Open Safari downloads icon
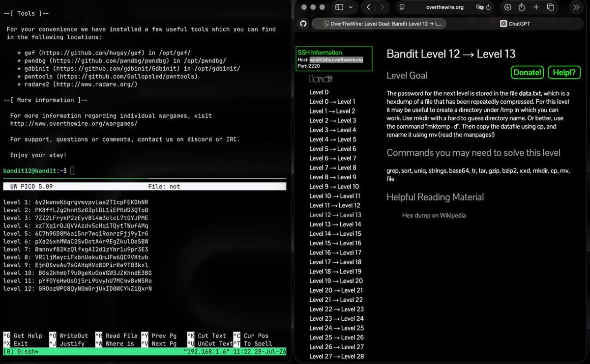590x364 pixels. (x=507, y=7)
